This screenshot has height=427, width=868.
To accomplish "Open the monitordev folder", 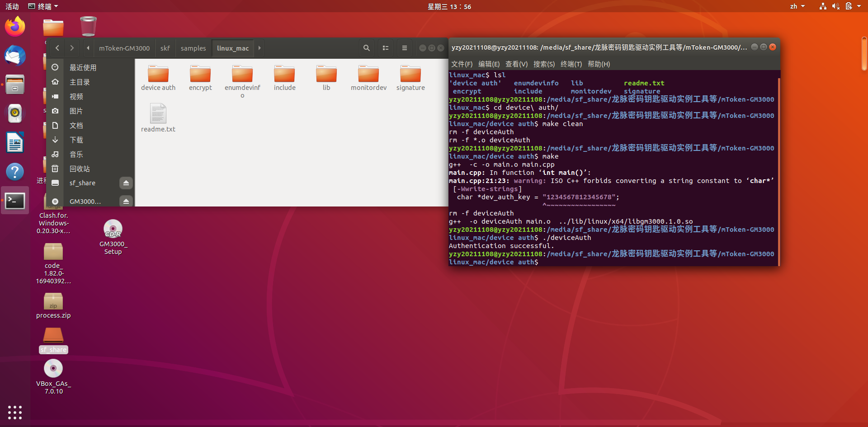I will click(x=368, y=78).
